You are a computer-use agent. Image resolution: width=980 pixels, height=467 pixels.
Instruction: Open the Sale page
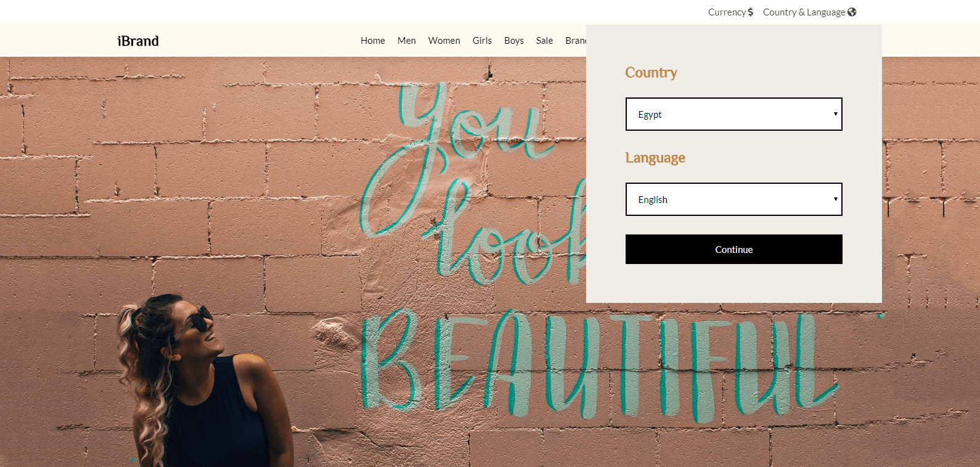pos(544,41)
